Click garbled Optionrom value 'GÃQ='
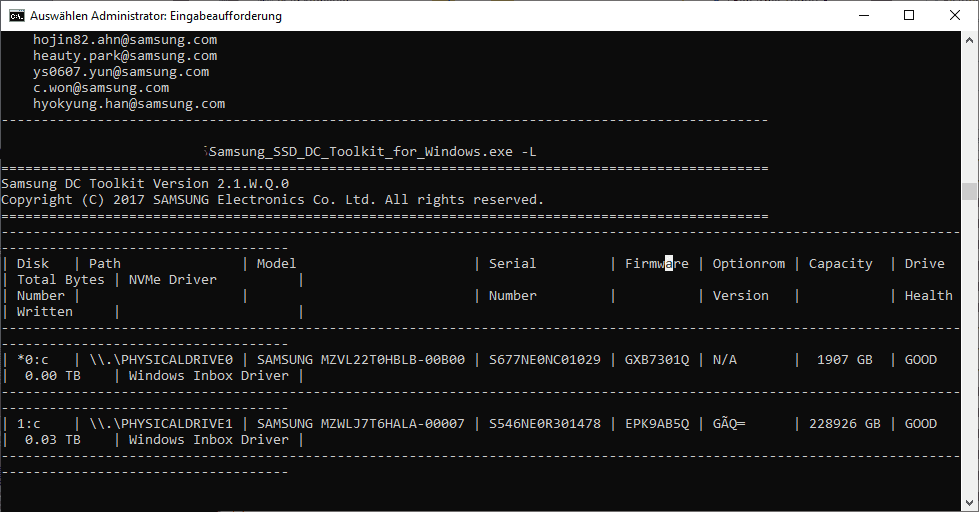 click(729, 424)
